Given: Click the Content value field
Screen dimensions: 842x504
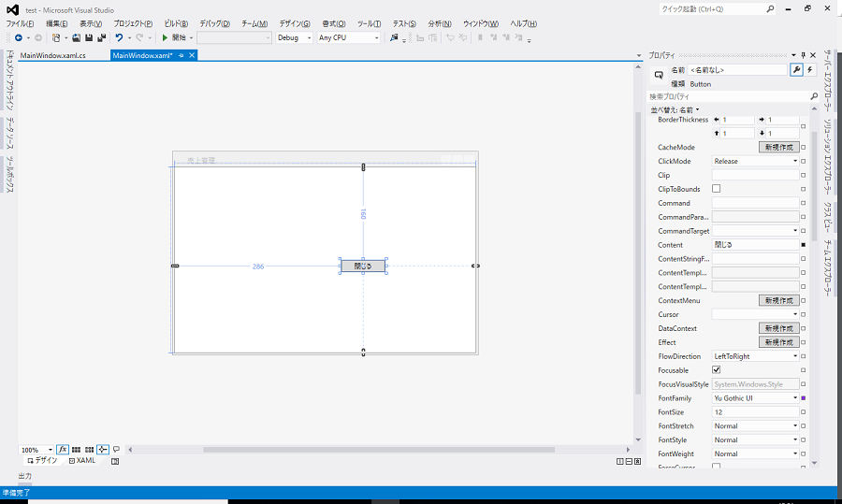Looking at the screenshot, I should point(756,245).
